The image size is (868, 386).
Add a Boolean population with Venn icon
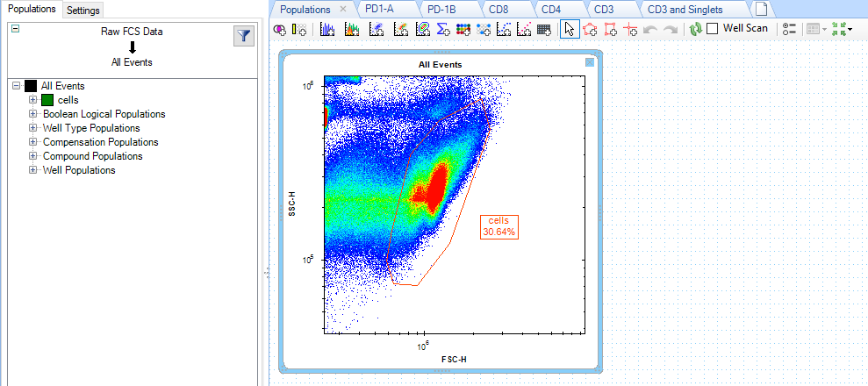pos(280,29)
